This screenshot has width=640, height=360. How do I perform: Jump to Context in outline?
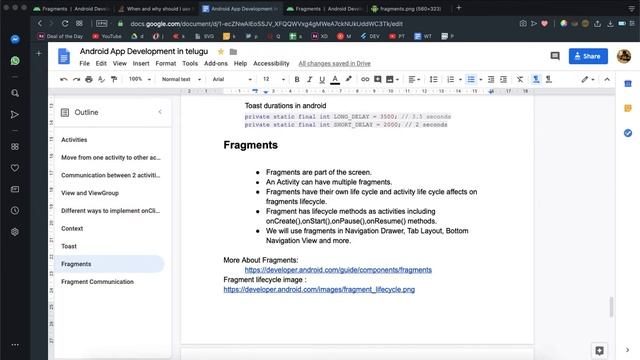(x=72, y=229)
